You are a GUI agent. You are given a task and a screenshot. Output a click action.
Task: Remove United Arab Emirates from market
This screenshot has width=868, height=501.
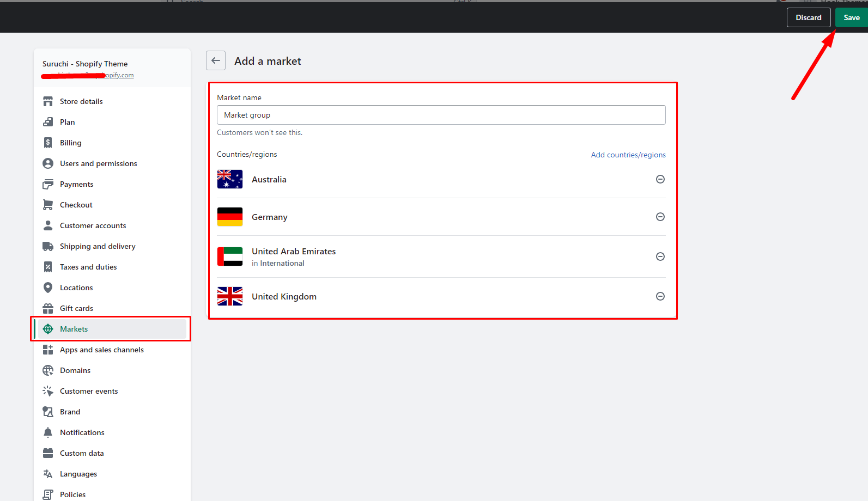tap(660, 256)
